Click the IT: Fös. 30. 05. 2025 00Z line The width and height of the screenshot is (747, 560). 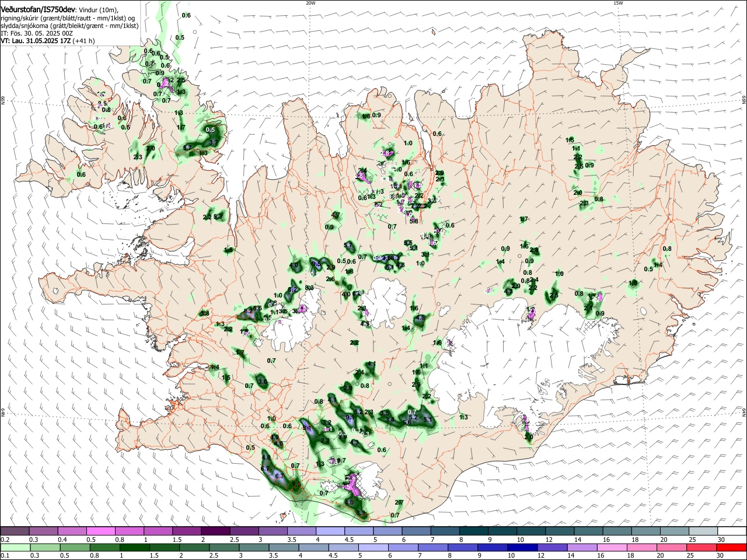click(36, 33)
